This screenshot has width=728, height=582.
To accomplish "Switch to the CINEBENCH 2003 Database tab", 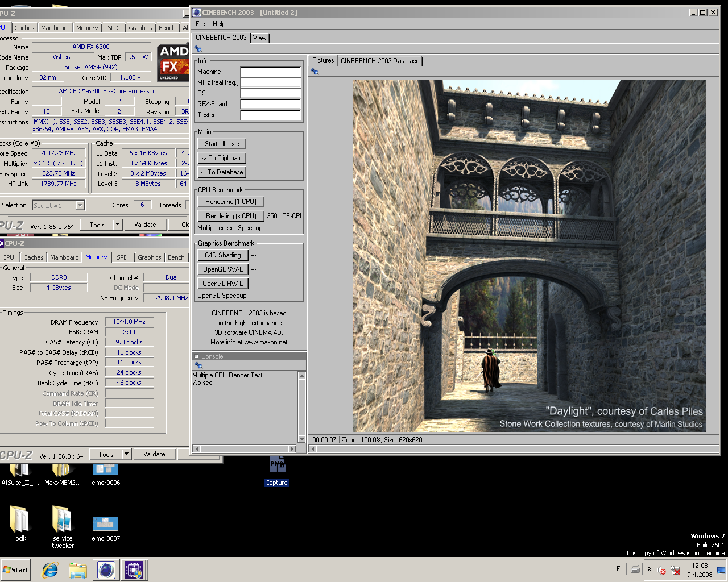I will (x=380, y=61).
